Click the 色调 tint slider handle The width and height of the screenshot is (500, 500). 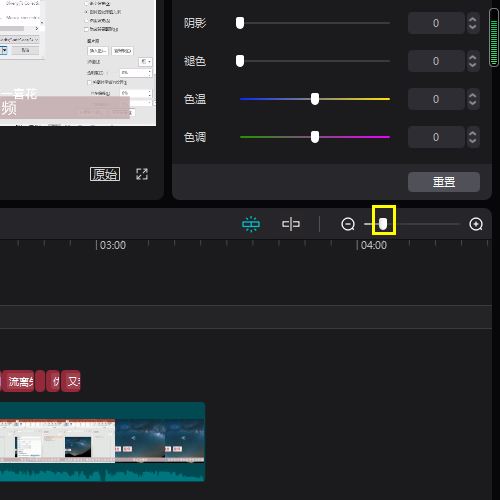[x=315, y=137]
